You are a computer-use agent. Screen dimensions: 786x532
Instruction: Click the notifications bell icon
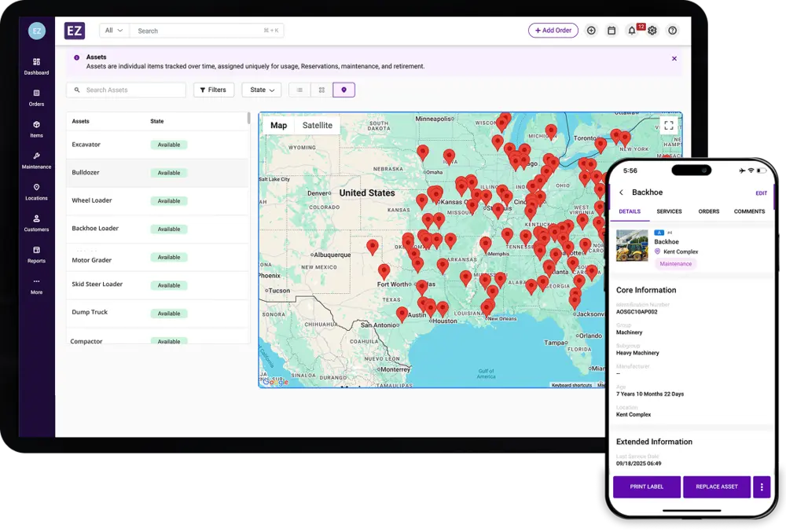point(632,31)
